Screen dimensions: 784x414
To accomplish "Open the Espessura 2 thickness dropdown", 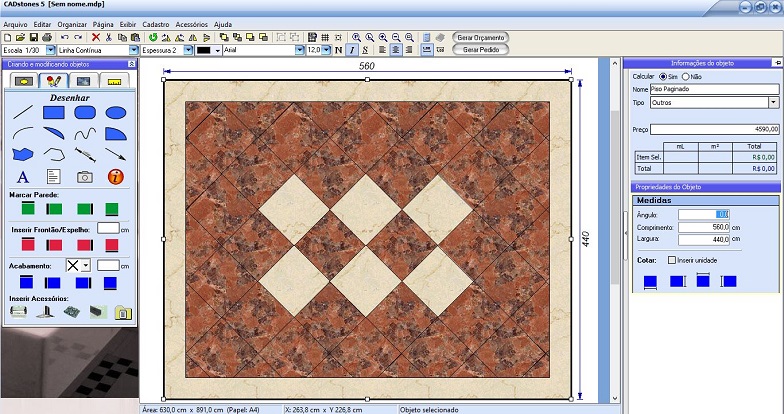I will click(188, 50).
